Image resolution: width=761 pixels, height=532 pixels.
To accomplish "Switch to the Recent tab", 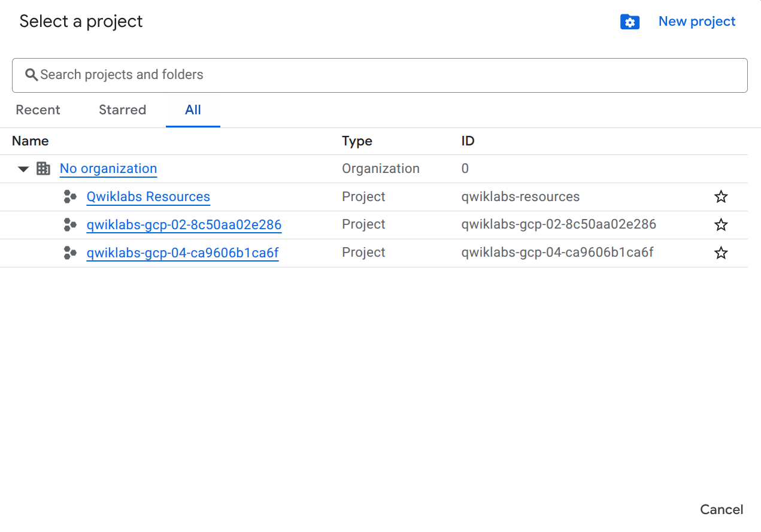I will 38,110.
